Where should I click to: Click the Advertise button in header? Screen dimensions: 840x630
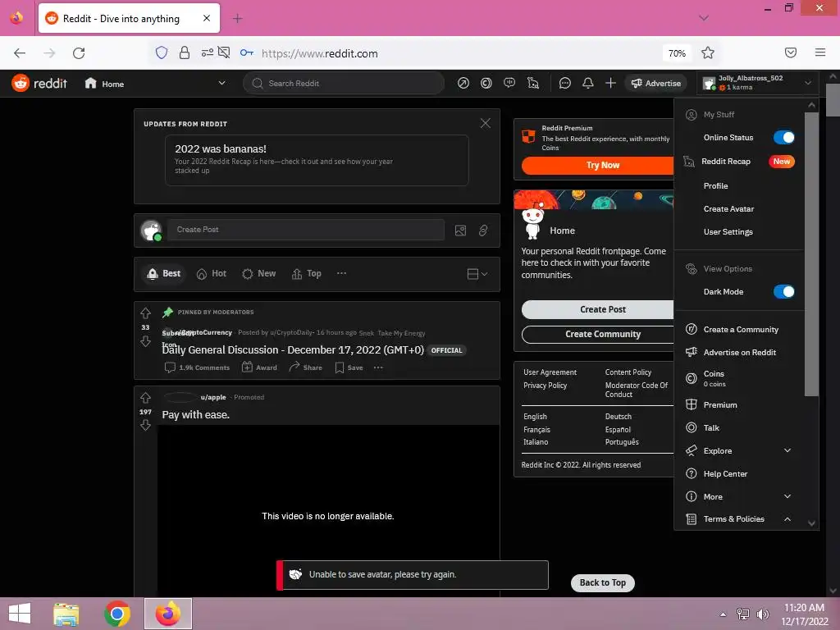655,83
